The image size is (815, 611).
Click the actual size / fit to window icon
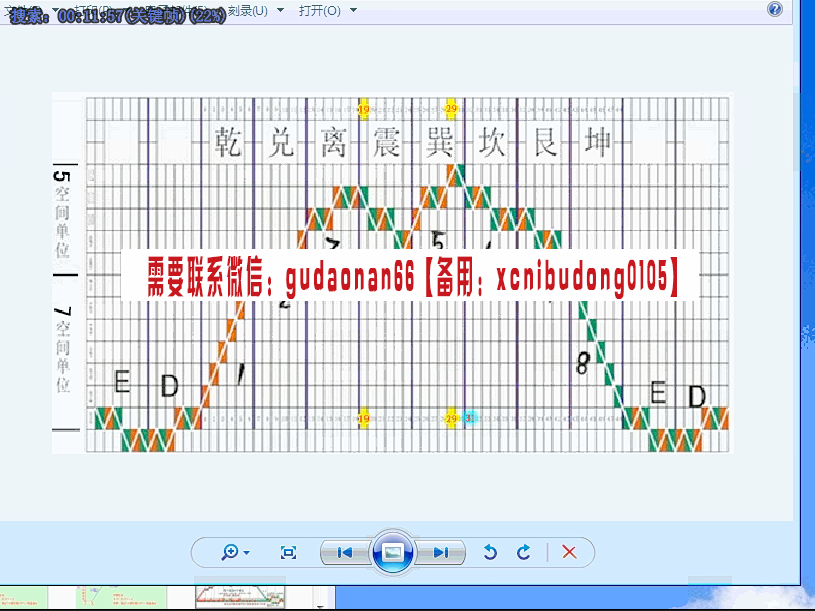(x=289, y=552)
